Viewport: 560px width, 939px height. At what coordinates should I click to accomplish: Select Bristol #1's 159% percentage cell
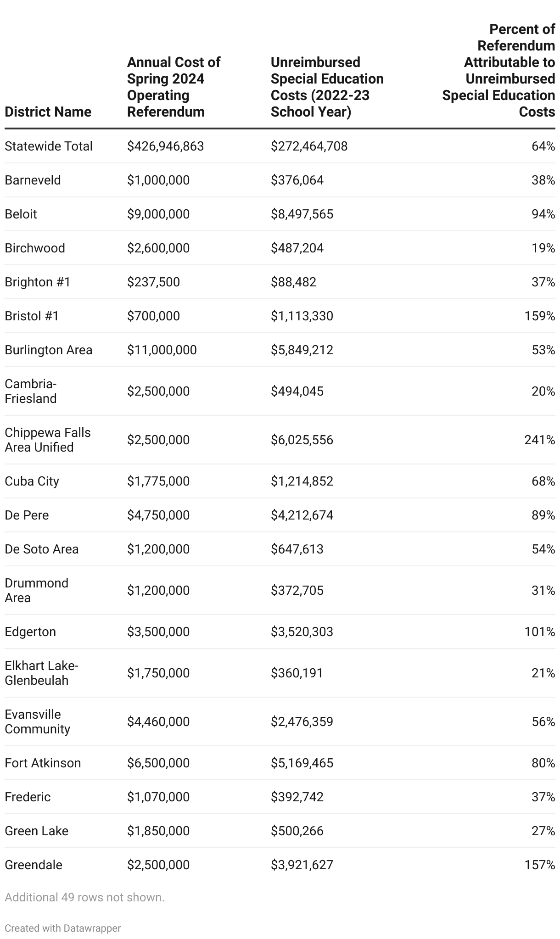click(539, 316)
